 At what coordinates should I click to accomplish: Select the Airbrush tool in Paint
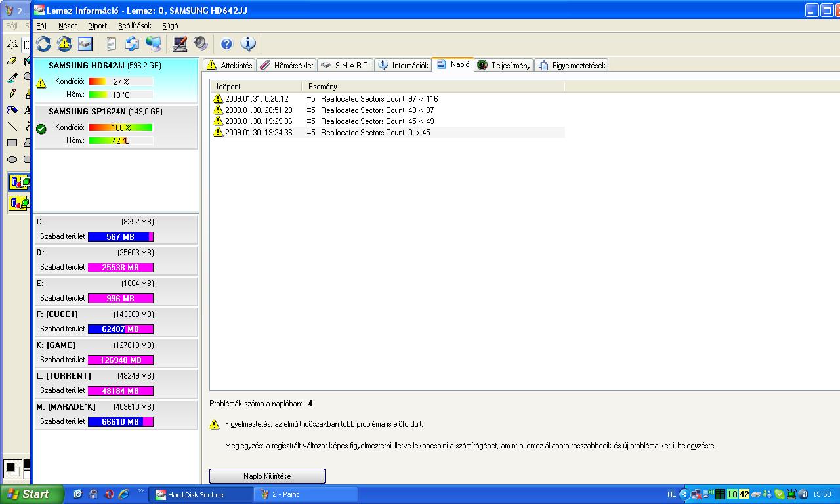(12, 110)
